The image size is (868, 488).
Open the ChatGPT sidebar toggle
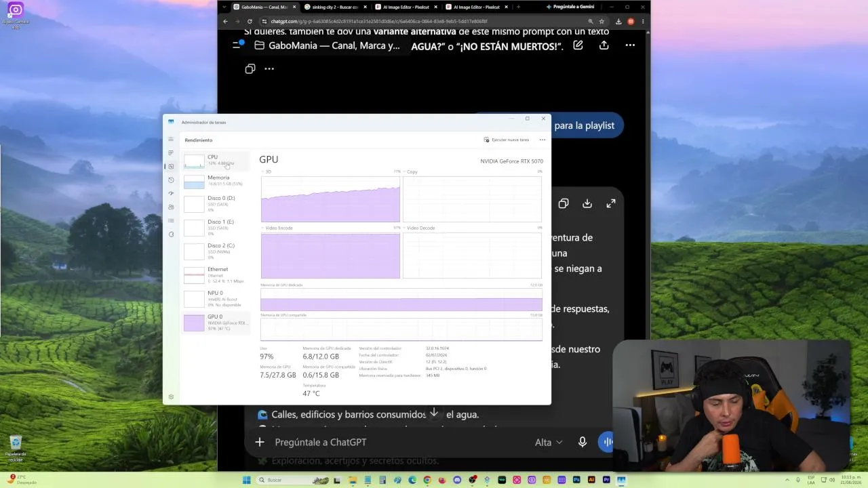point(237,45)
